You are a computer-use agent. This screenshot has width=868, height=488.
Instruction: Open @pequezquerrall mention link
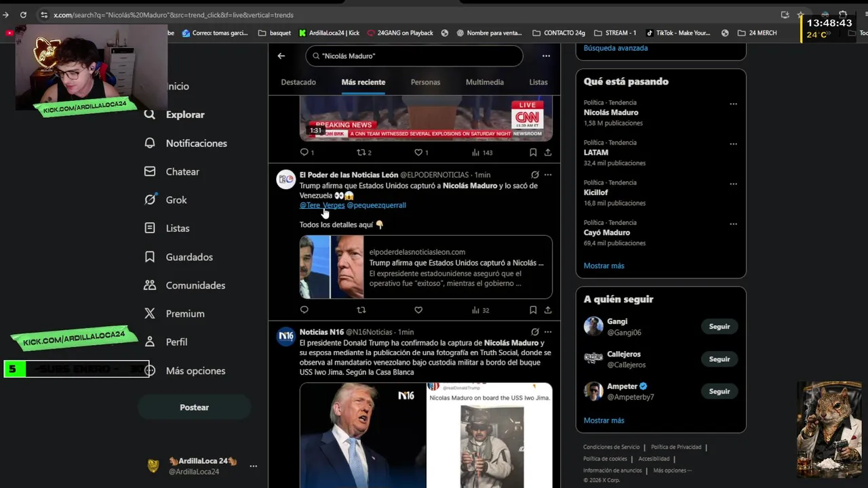(376, 205)
